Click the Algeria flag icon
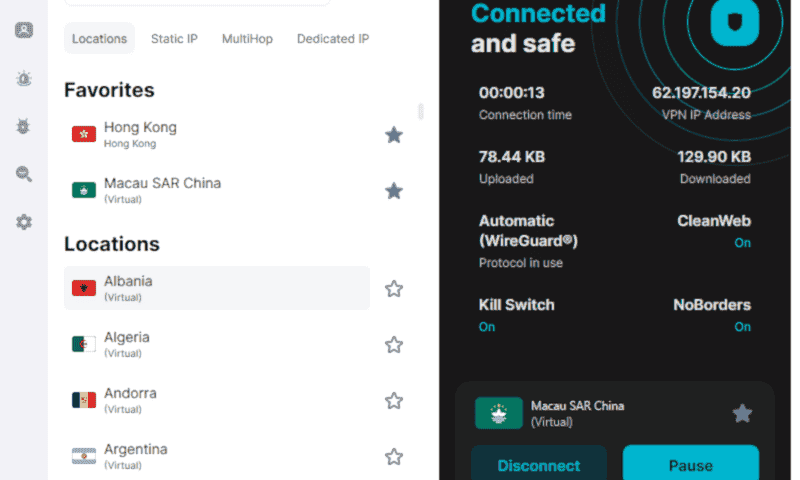 tap(84, 344)
